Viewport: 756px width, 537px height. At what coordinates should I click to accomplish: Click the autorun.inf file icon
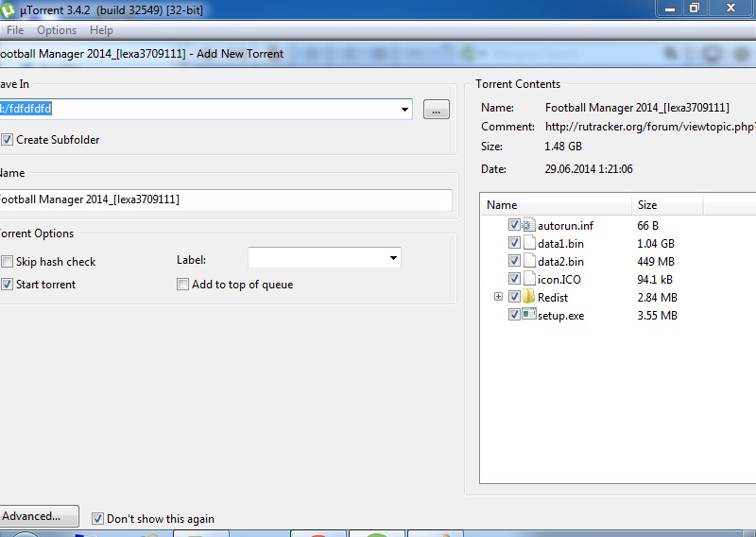click(529, 225)
